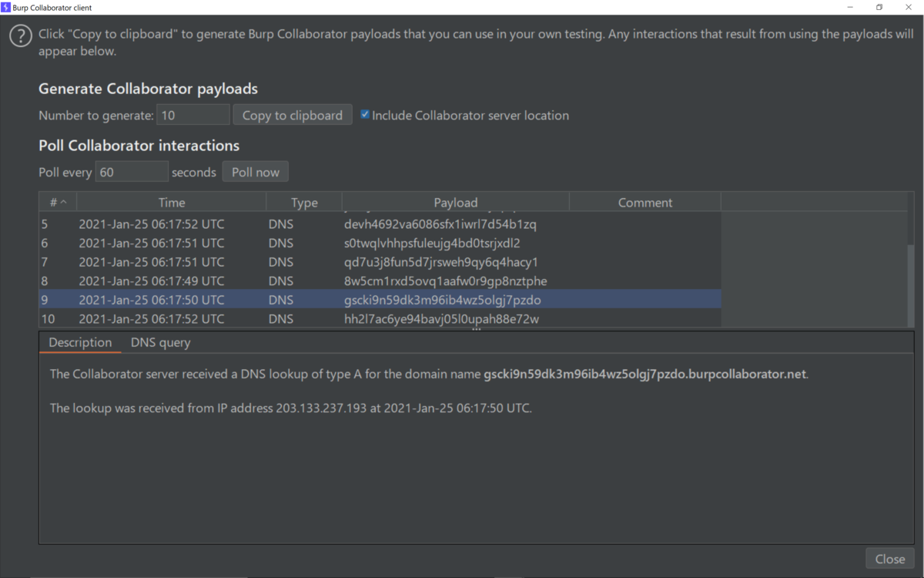Sort by the # column header
This screenshot has width=924, height=578.
58,203
